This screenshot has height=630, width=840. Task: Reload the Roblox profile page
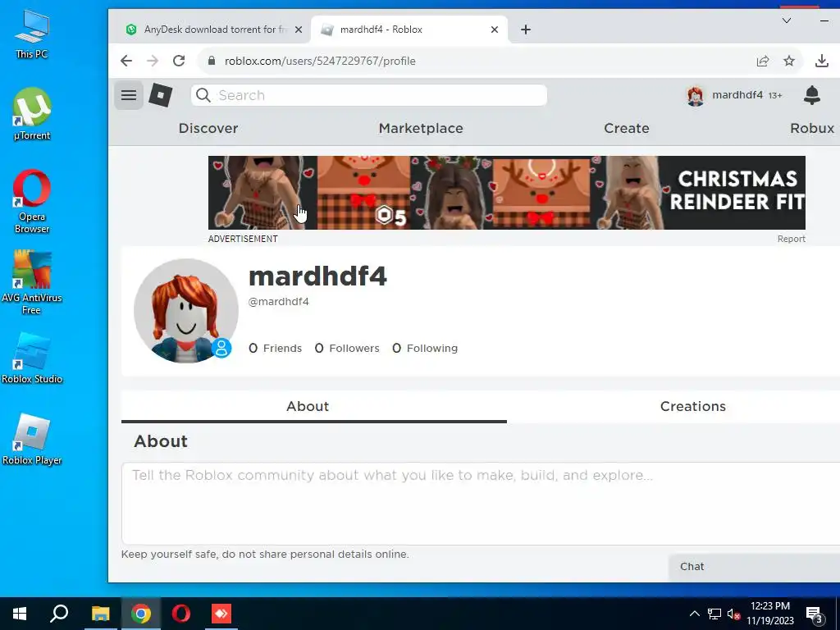click(x=179, y=61)
